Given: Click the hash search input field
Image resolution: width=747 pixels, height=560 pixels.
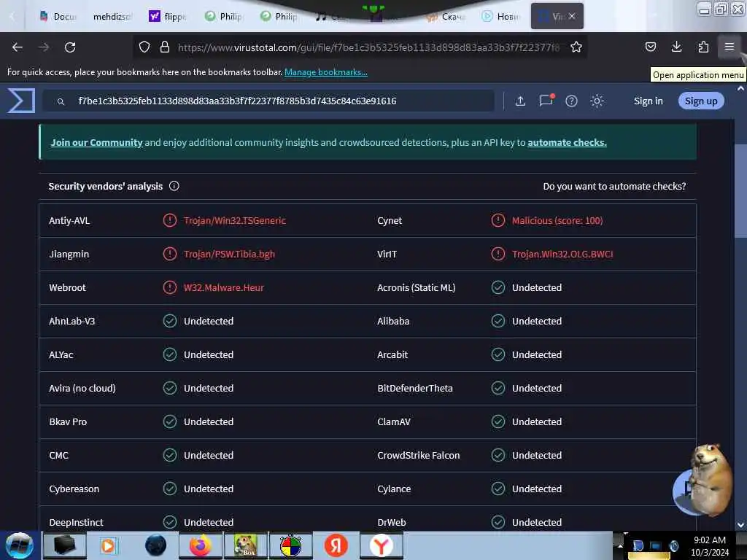Looking at the screenshot, I should pyautogui.click(x=268, y=101).
